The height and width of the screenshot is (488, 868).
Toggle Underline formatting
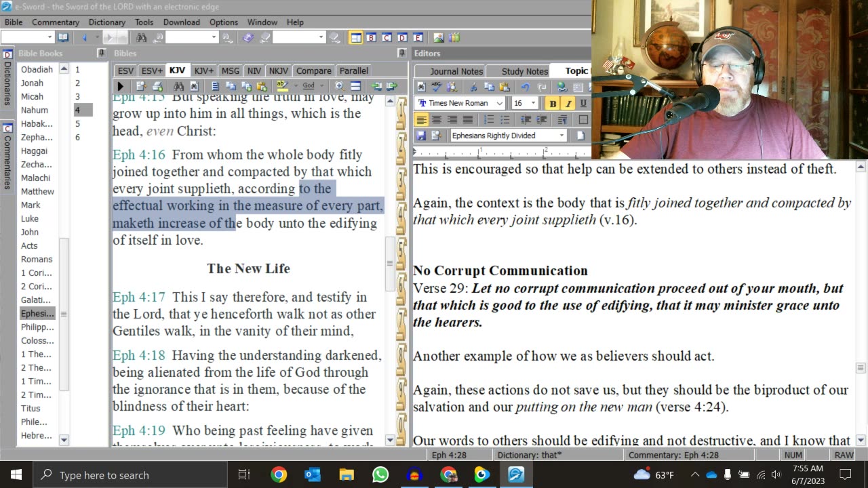[583, 104]
